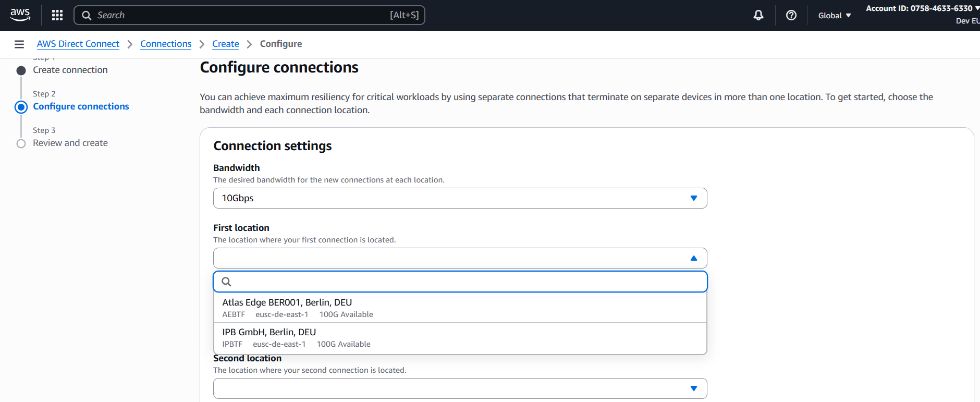The image size is (980, 402).
Task: Open the Account ID menu
Action: coord(923,8)
